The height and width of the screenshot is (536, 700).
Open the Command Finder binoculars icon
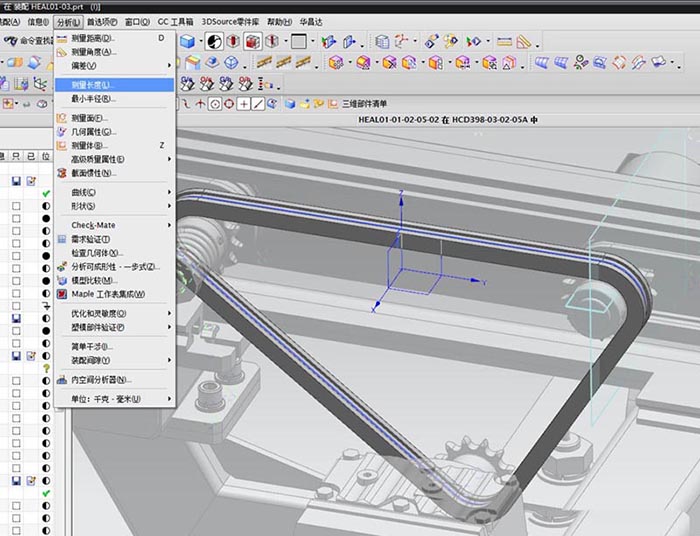(11, 41)
